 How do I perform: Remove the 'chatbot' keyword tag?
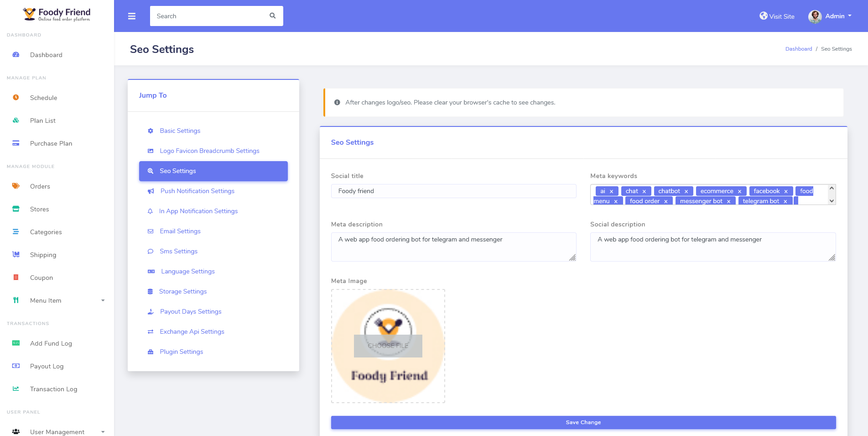[x=686, y=192]
